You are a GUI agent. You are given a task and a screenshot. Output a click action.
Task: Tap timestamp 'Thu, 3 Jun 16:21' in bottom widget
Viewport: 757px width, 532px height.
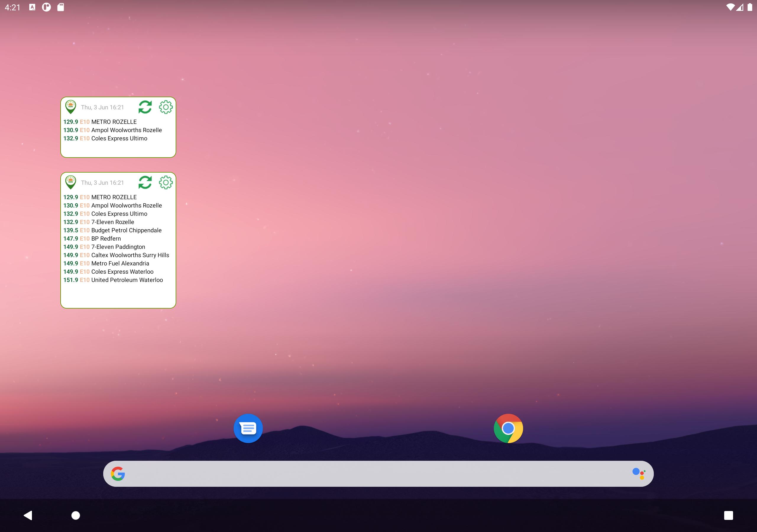pos(103,183)
